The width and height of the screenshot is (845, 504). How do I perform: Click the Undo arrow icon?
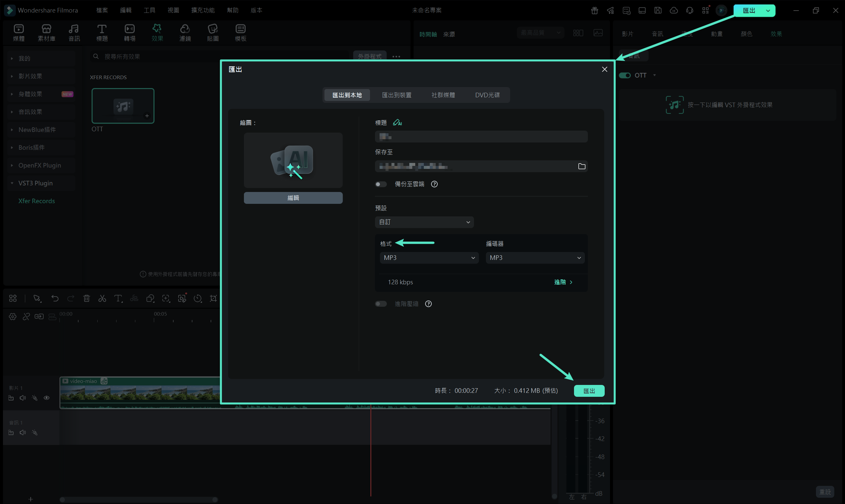55,299
